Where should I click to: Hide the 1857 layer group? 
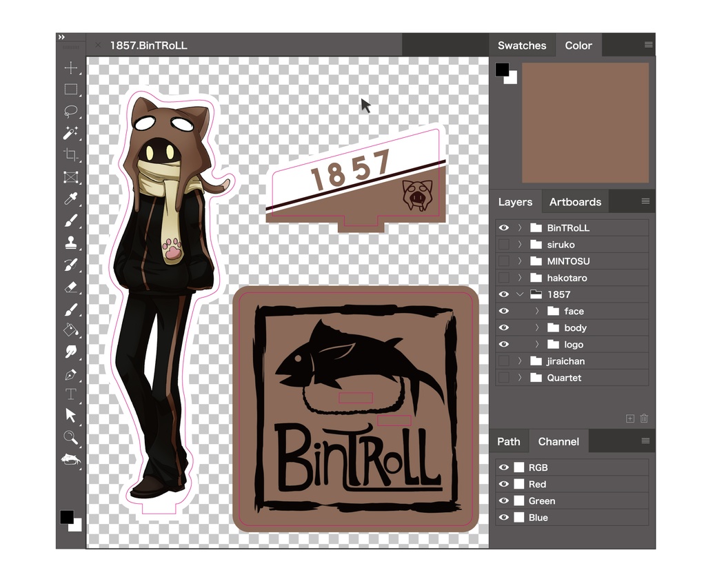tap(504, 294)
